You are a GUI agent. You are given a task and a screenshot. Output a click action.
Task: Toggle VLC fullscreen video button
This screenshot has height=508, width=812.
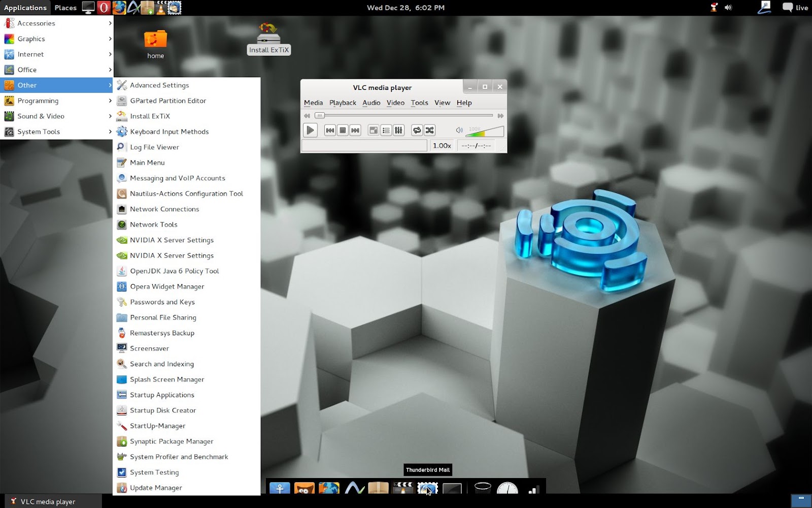click(x=374, y=131)
